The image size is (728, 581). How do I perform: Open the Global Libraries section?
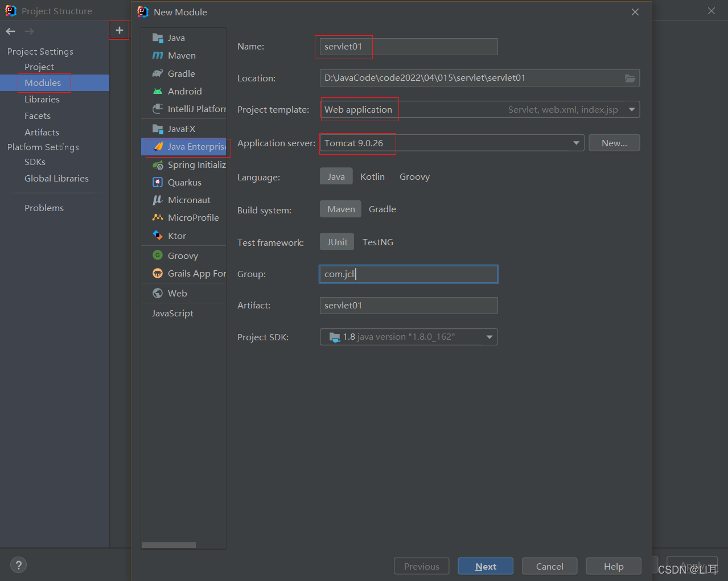tap(56, 178)
